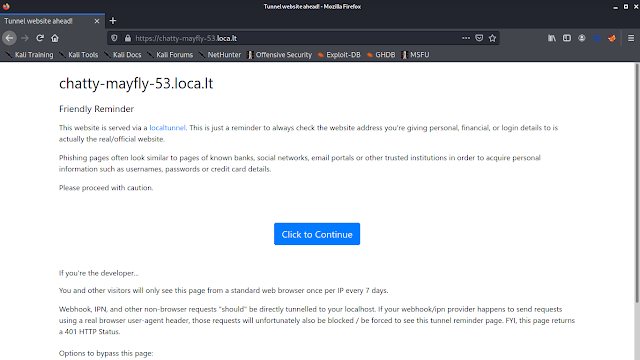Close the 'Tunnel website ahead!' tab
This screenshot has height=360, width=640.
tap(97, 21)
